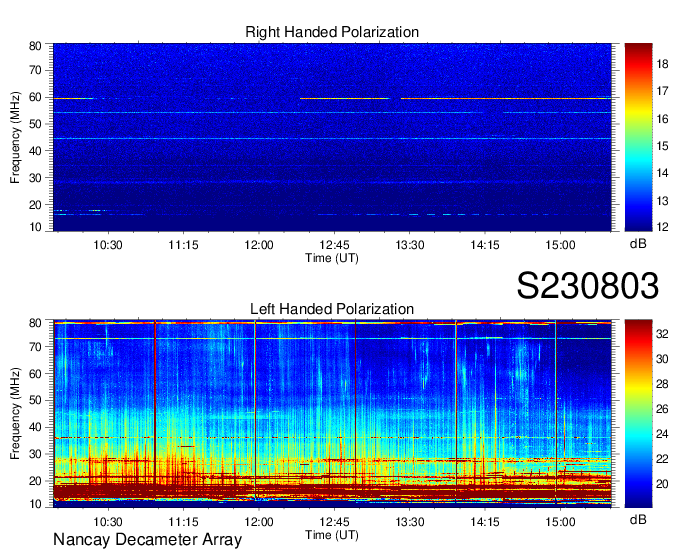680x552 pixels.
Task: Click the 22 value on bottom colorbar
Action: pyautogui.click(x=662, y=459)
